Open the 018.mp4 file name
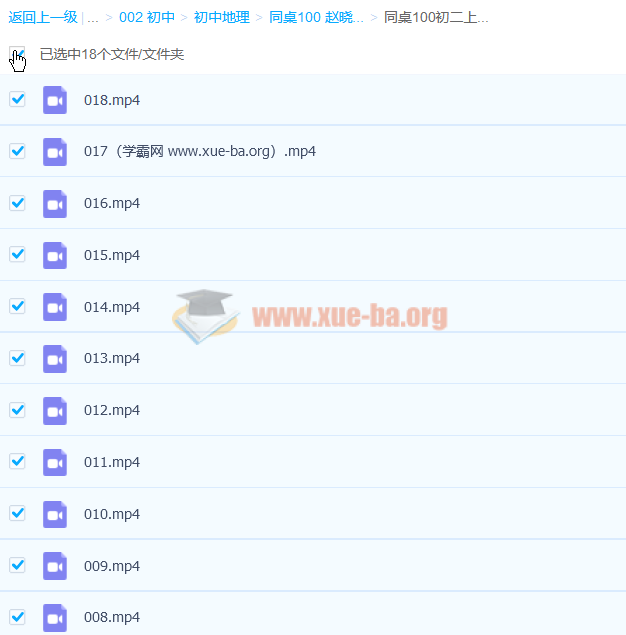 pyautogui.click(x=112, y=100)
